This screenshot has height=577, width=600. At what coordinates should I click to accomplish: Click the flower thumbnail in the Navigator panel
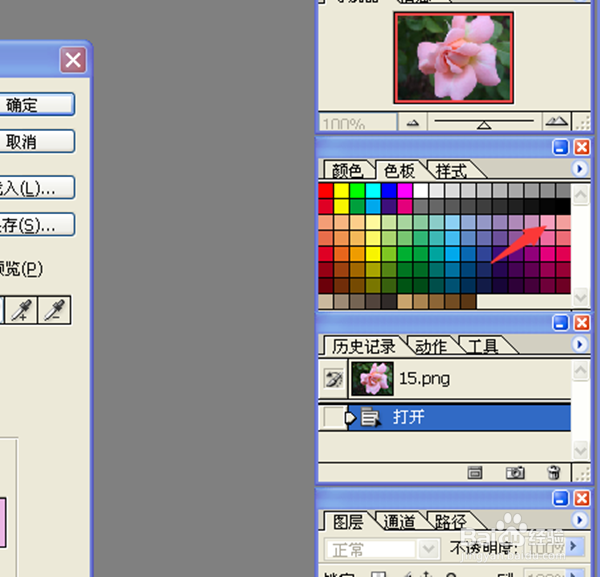pos(454,58)
